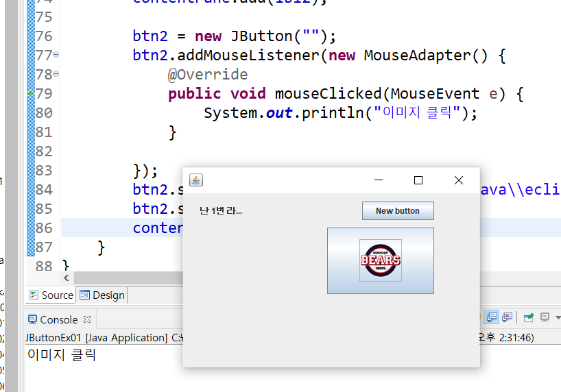
Task: Switch to the Source tab
Action: pyautogui.click(x=51, y=295)
